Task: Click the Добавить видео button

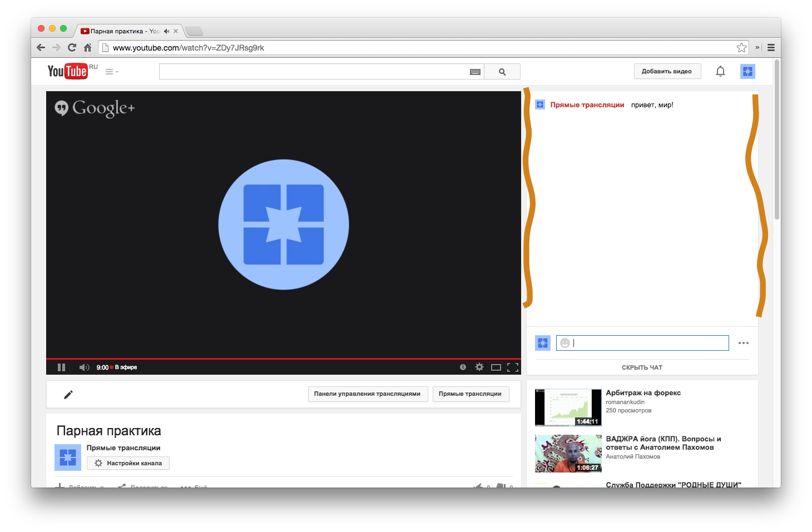Action: coord(667,71)
